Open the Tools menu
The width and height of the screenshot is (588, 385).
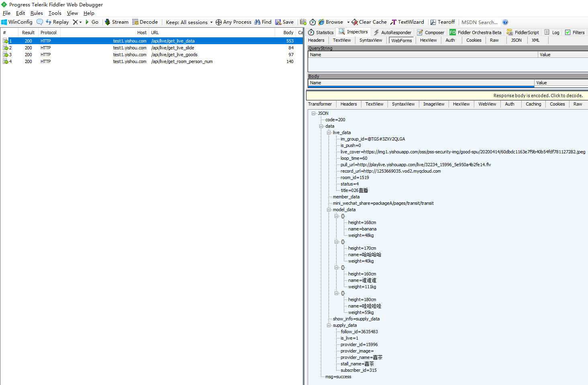55,13
